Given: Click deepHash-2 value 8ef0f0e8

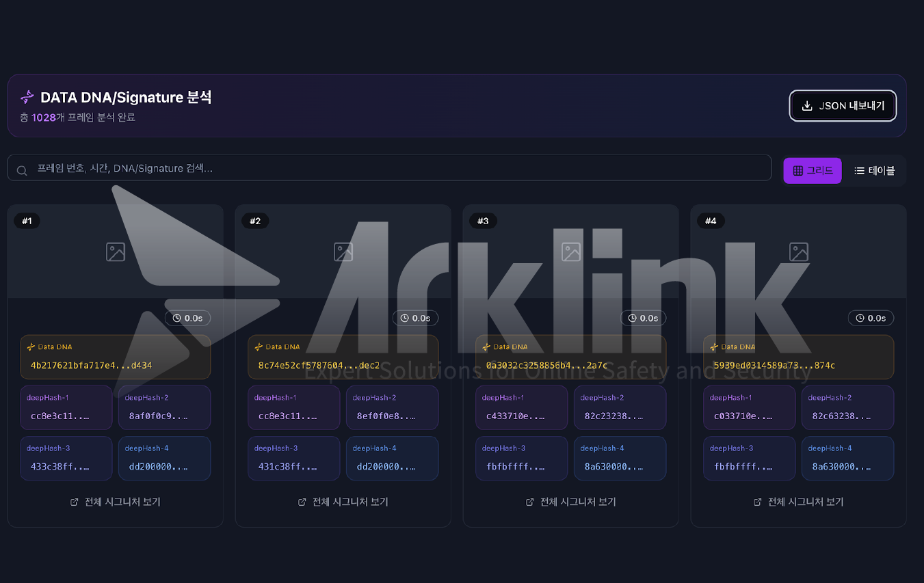Looking at the screenshot, I should (x=386, y=416).
